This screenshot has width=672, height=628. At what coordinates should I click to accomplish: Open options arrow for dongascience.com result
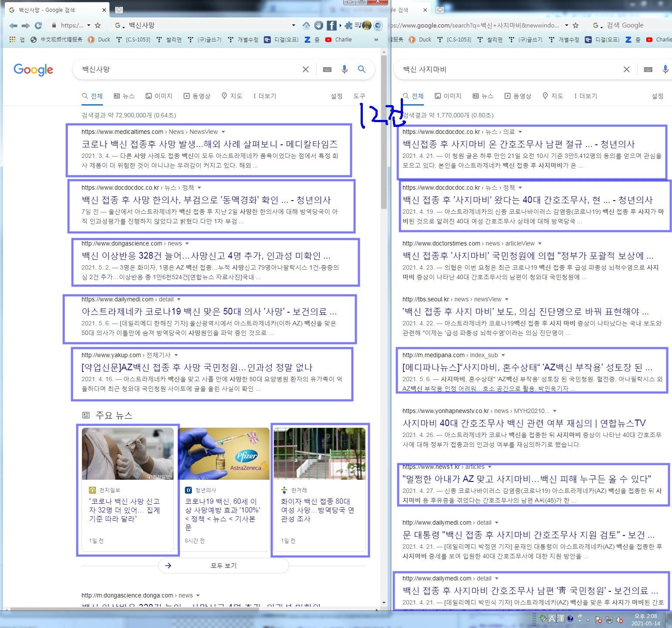pyautogui.click(x=187, y=243)
